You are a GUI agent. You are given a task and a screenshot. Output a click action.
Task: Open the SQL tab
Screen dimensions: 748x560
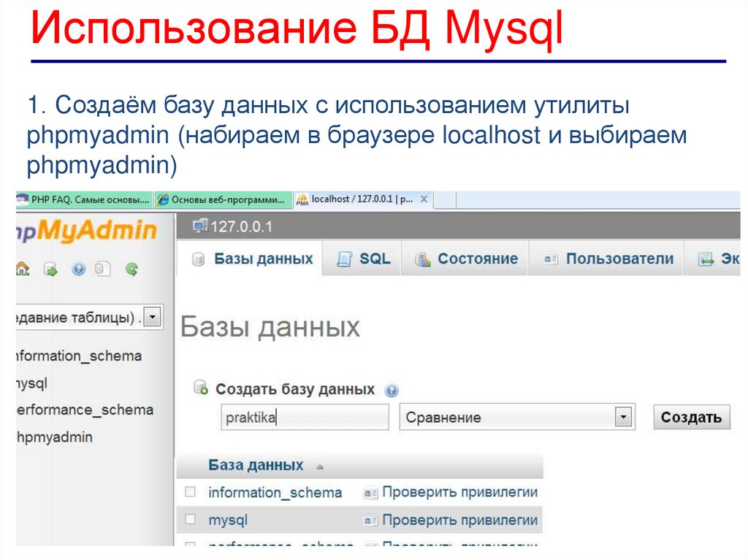tap(362, 259)
